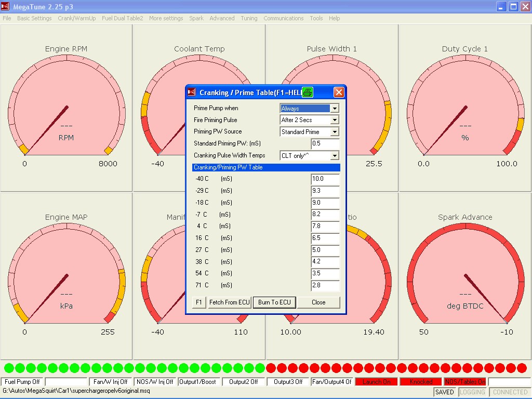Viewport: 532px width, 399px height.
Task: Click the Coolant Temp gauge
Action: (x=159, y=108)
